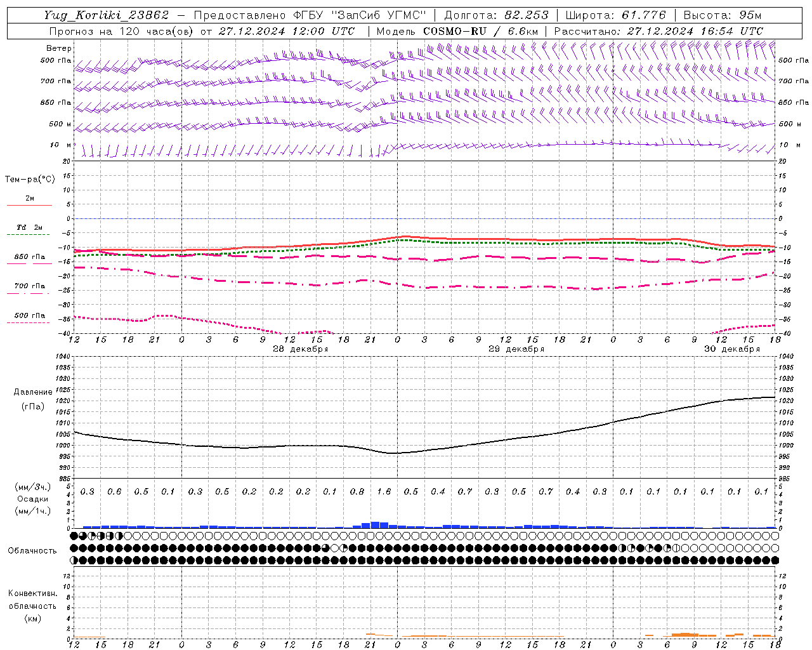Click the 1.6 precipitation value
Viewport: 812px width, 650px height.
pos(384,492)
